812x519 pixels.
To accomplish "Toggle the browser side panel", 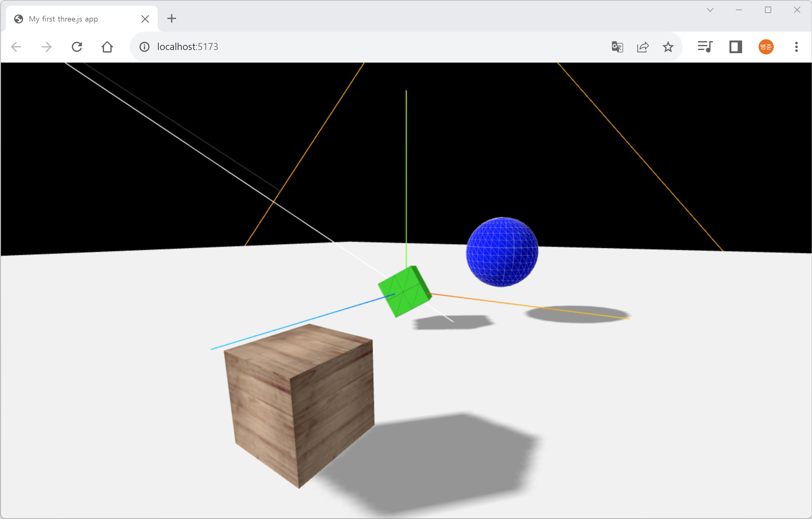I will pos(735,47).
